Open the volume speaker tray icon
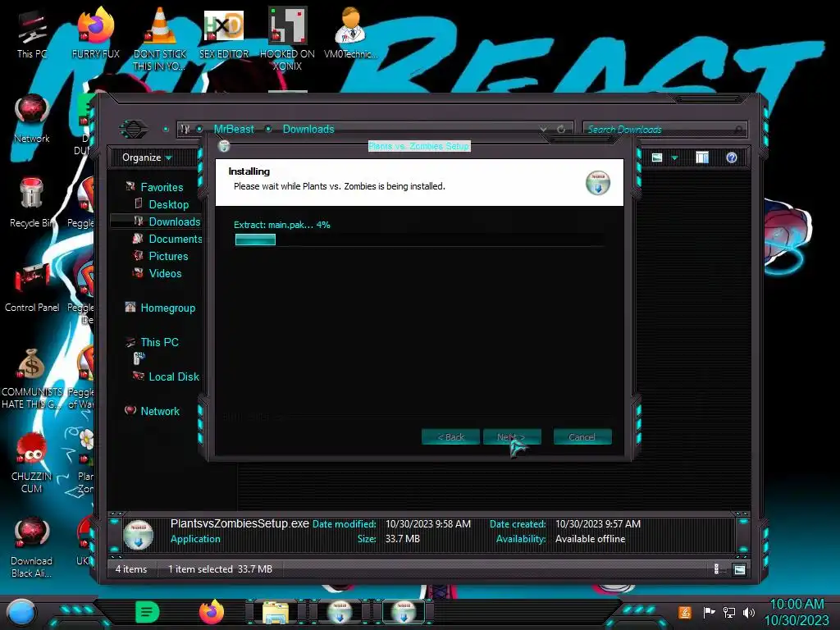Image resolution: width=840 pixels, height=630 pixels. tap(749, 612)
